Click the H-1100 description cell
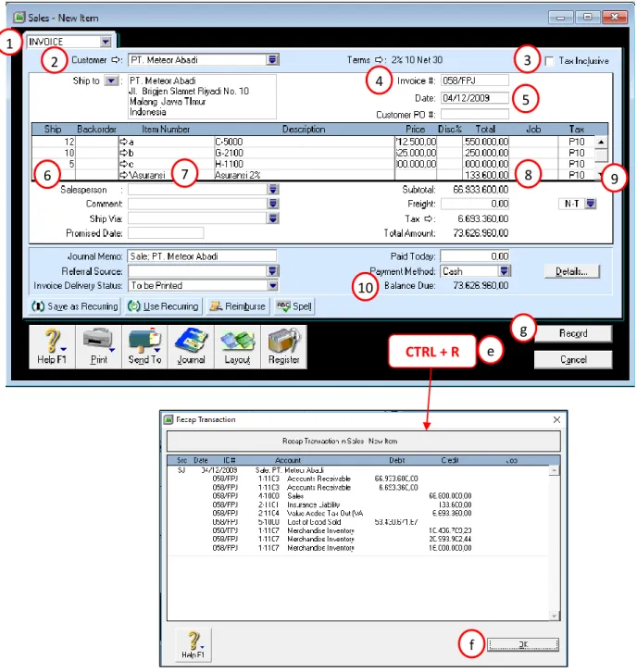The width and height of the screenshot is (637, 672). point(304,164)
